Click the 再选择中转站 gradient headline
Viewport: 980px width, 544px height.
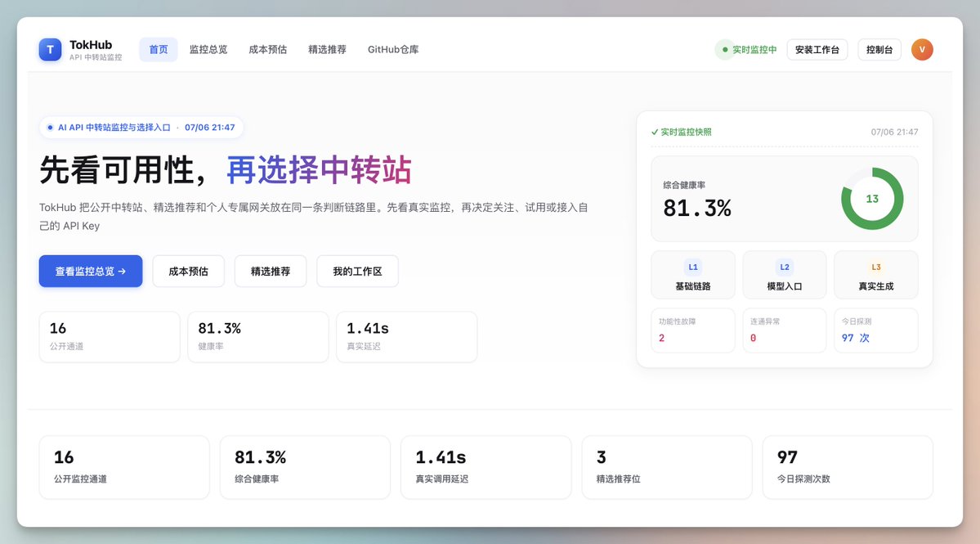(319, 169)
